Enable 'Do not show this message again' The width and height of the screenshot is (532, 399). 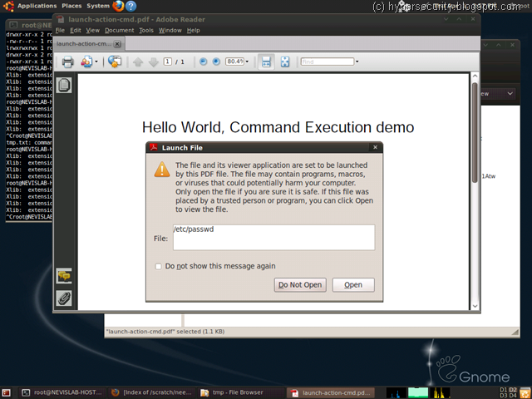(158, 266)
